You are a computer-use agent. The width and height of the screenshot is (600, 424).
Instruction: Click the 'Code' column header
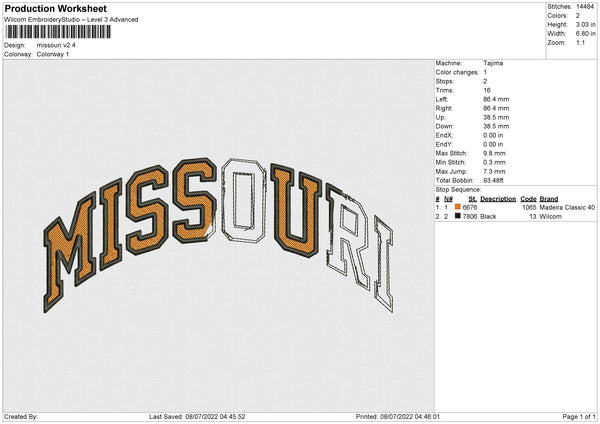(528, 199)
